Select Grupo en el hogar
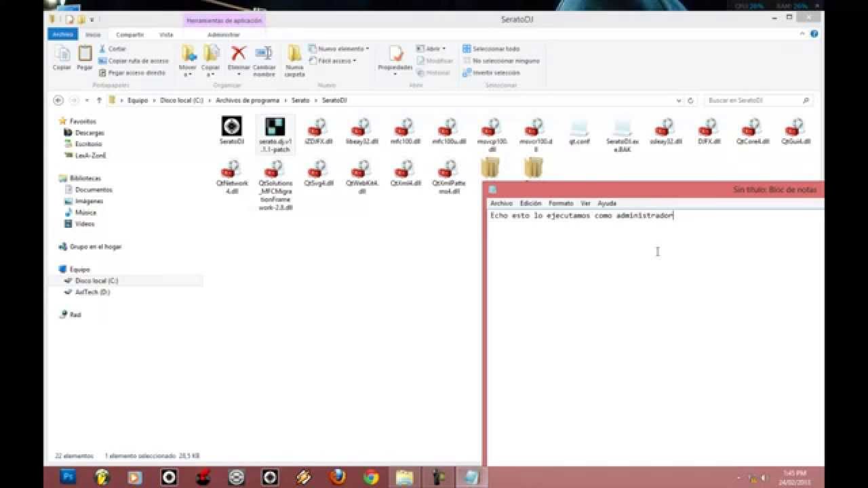 point(95,247)
